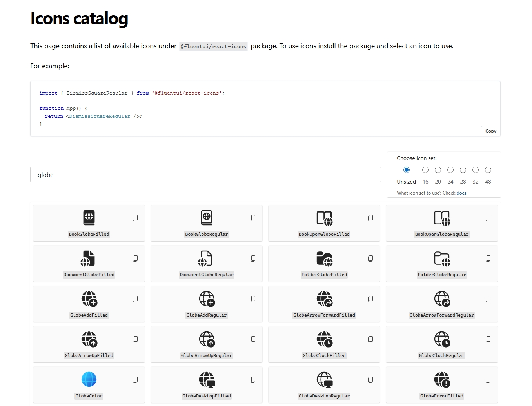This screenshot has width=532, height=406.
Task: Select the BookGlobeFilled icon
Action: [89, 218]
